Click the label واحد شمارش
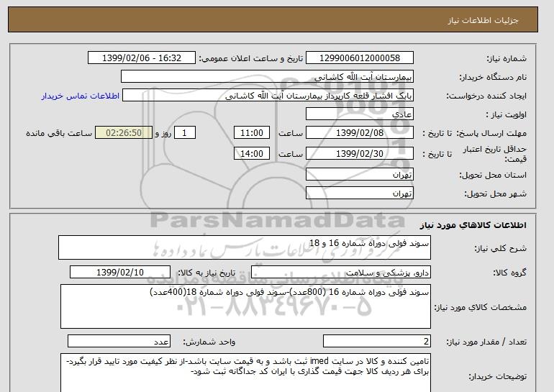Screen dimensions: 554x392 coord(209,342)
